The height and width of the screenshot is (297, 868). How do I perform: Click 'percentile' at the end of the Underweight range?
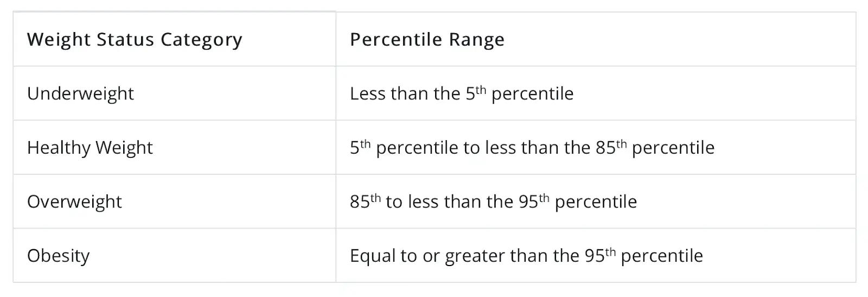click(x=532, y=93)
